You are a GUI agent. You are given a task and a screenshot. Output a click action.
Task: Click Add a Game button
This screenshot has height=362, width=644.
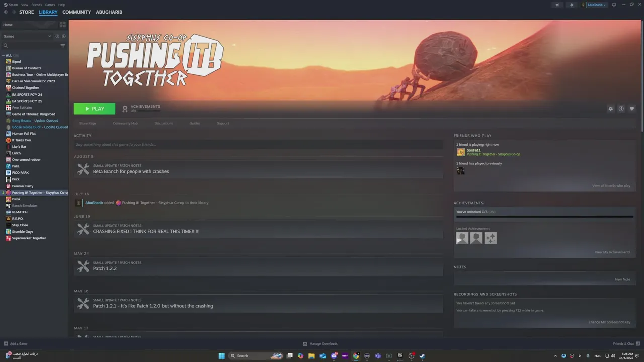click(x=16, y=344)
